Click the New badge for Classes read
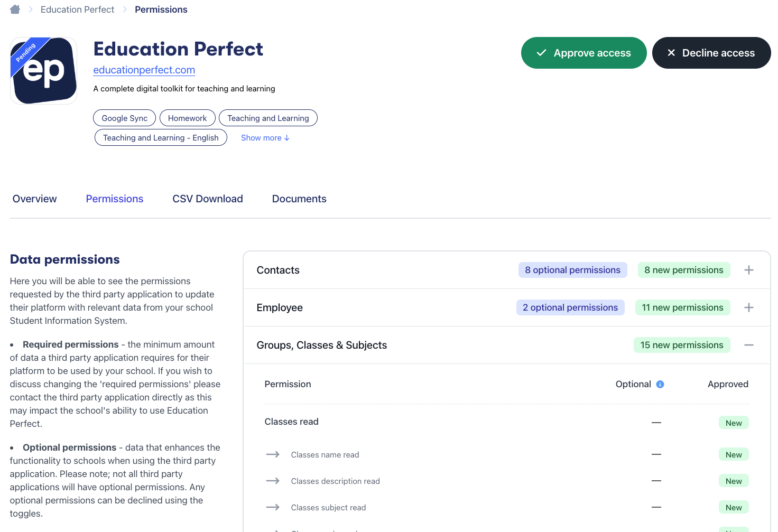This screenshot has width=778, height=532. pyautogui.click(x=734, y=423)
